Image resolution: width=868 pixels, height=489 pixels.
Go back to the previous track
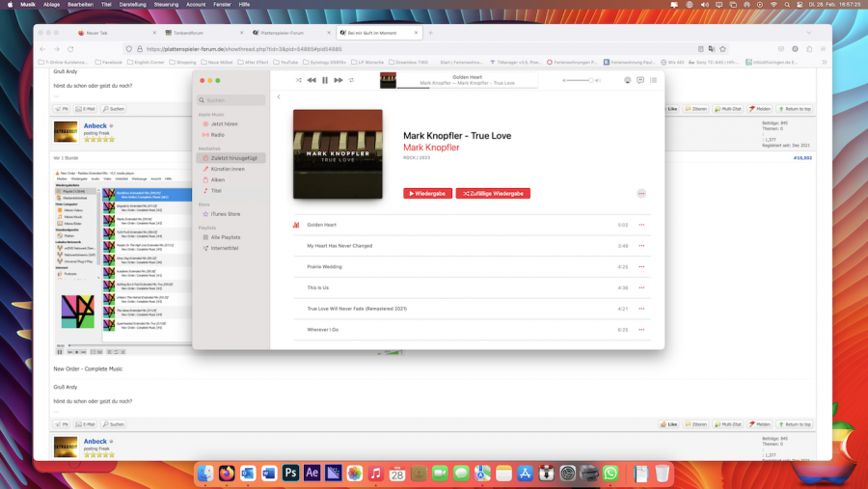coord(312,80)
